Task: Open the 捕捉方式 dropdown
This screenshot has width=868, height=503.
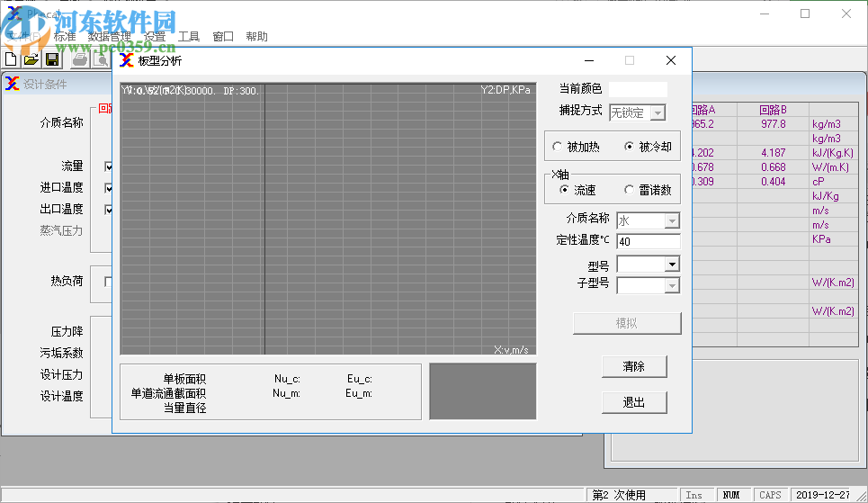Action: 658,113
